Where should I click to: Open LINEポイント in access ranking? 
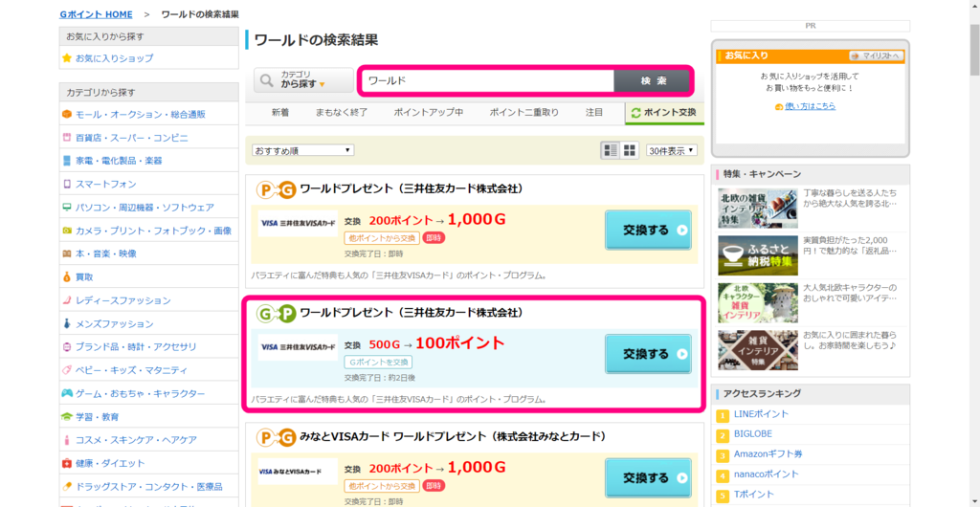tap(761, 414)
